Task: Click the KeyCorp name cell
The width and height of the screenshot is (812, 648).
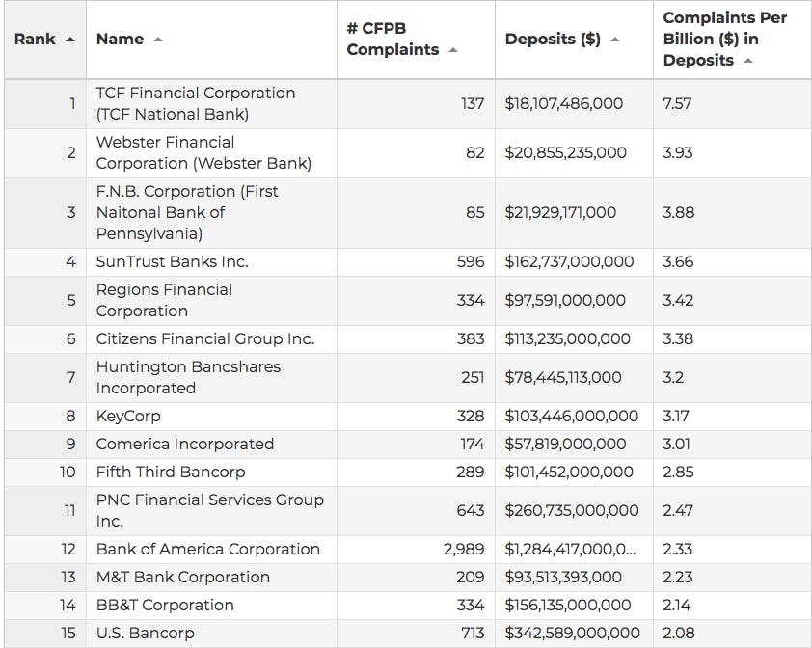Action: [128, 416]
